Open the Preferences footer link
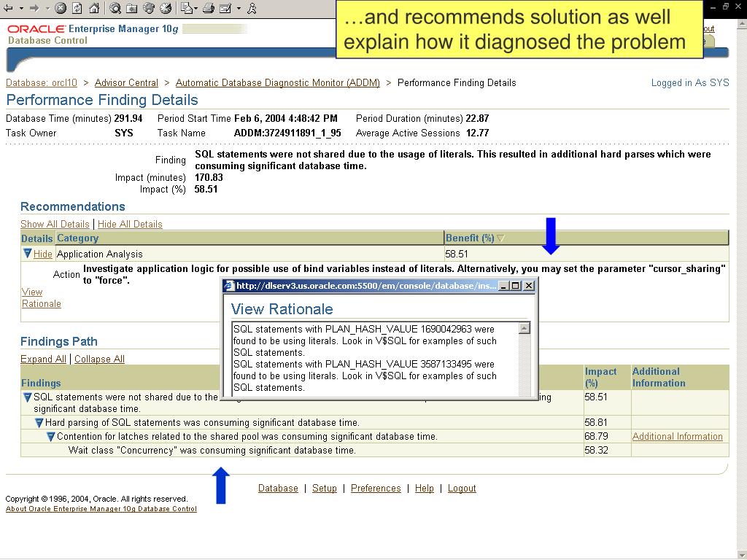 pyautogui.click(x=376, y=489)
